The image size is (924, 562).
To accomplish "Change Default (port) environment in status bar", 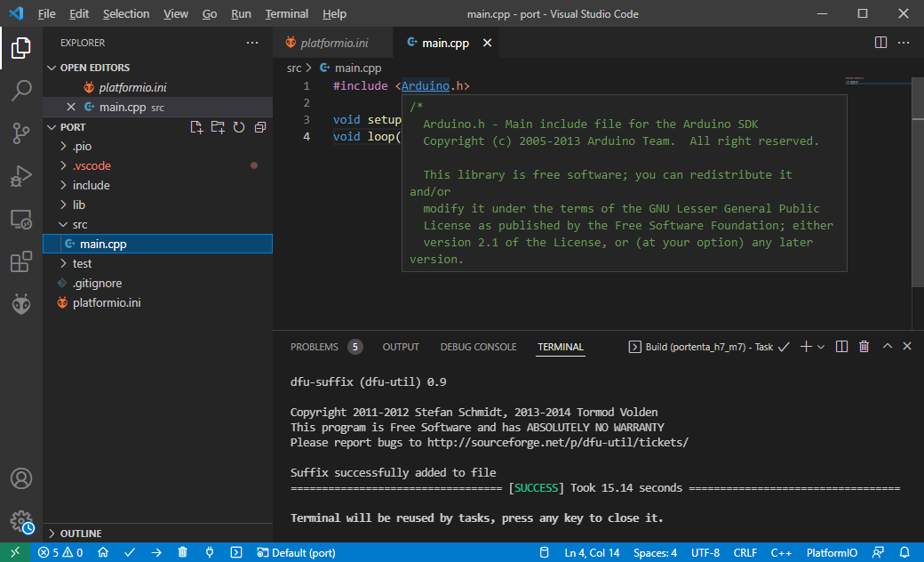I will pyautogui.click(x=296, y=552).
